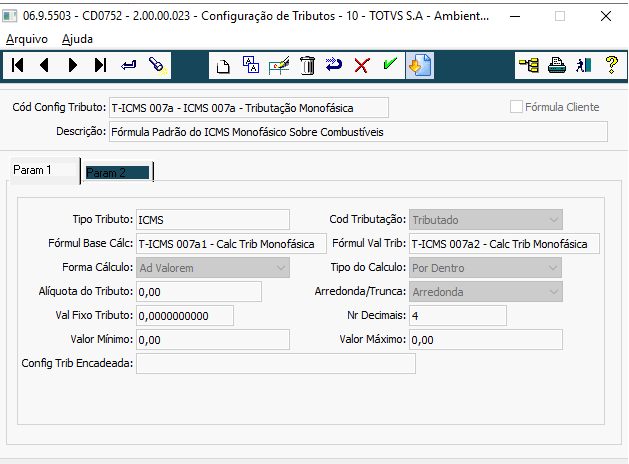This screenshot has height=464, width=629.
Task: Click the Nr Decimais field
Action: [x=458, y=316]
